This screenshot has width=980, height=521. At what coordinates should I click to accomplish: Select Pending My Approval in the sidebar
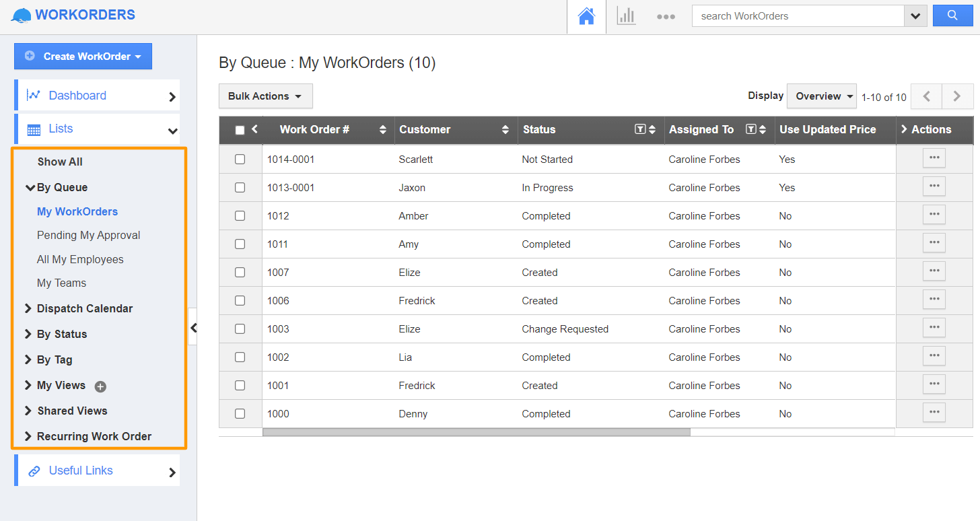(88, 235)
